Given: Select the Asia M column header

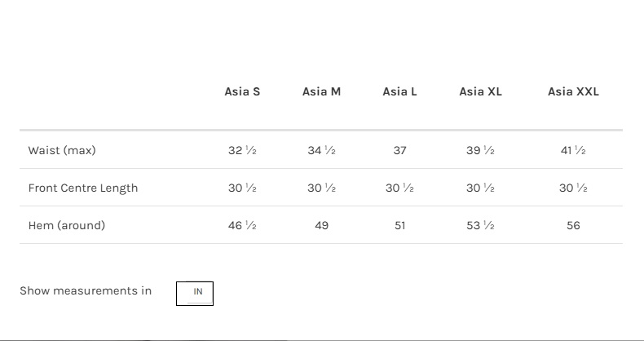Looking at the screenshot, I should pos(321,92).
